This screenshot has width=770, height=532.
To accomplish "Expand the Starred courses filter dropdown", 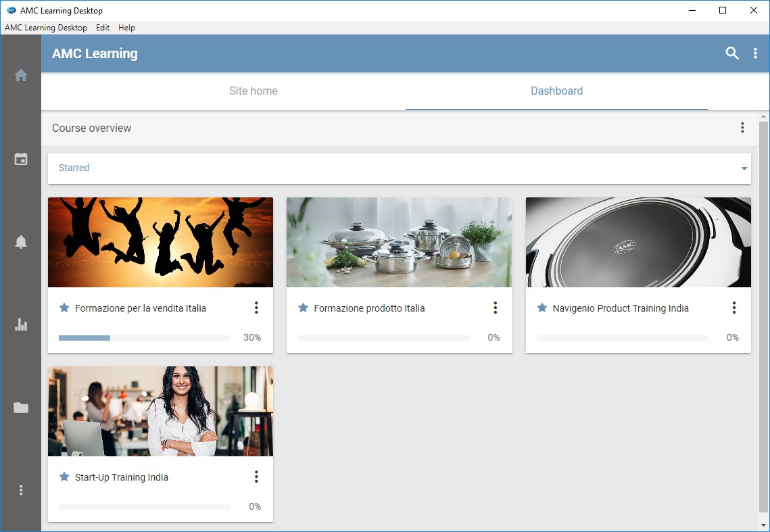I will click(743, 168).
